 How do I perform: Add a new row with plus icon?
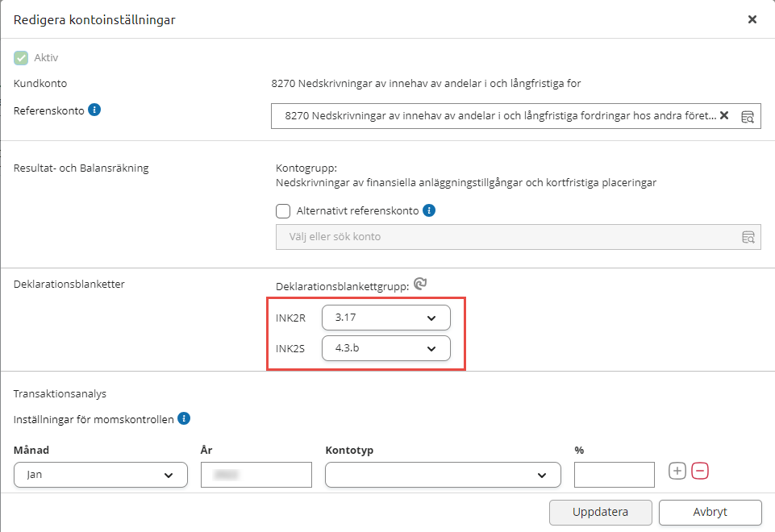(677, 471)
